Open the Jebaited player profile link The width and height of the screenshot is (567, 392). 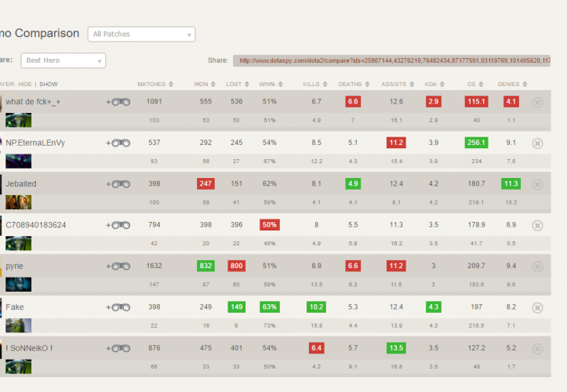(x=21, y=183)
